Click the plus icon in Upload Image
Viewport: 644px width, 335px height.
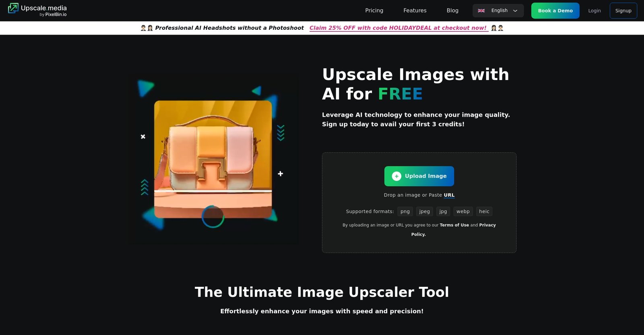tap(396, 176)
